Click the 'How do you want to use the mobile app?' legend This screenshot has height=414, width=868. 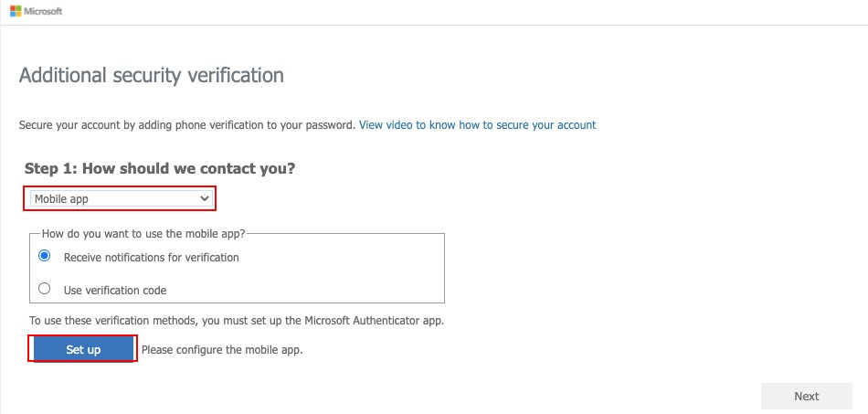coord(143,234)
